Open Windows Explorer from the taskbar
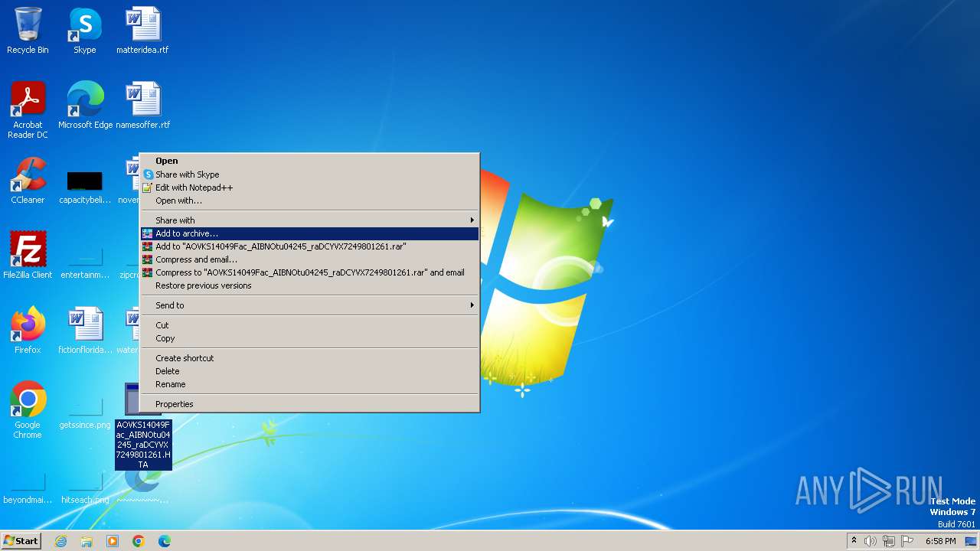Image resolution: width=980 pixels, height=551 pixels. click(87, 541)
